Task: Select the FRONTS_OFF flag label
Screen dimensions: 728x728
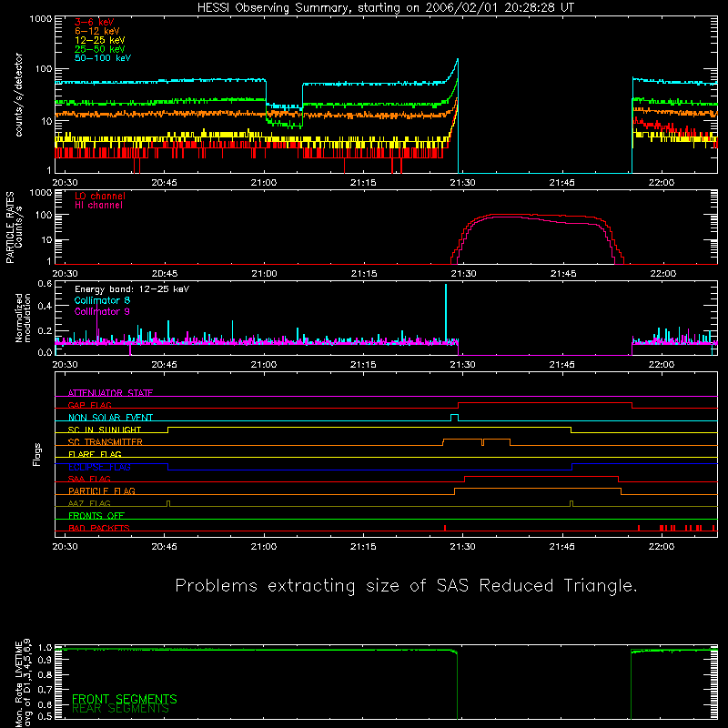Action: pos(96,515)
